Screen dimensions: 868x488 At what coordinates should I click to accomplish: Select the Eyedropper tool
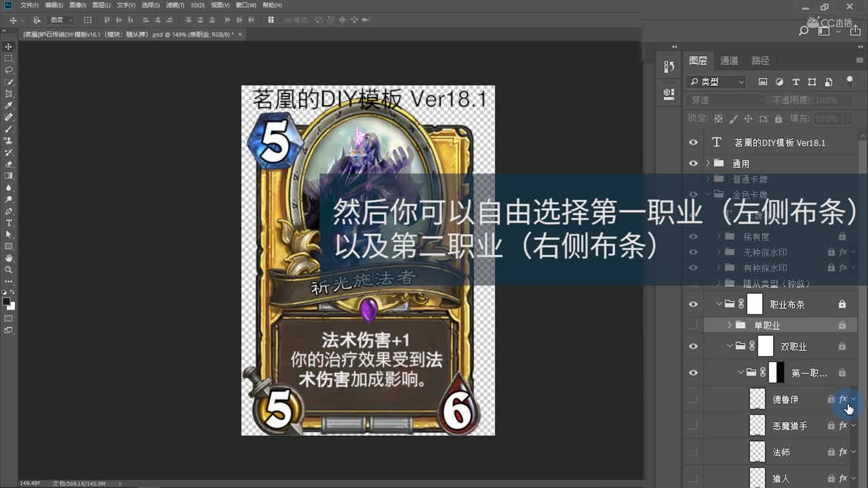tap(9, 106)
